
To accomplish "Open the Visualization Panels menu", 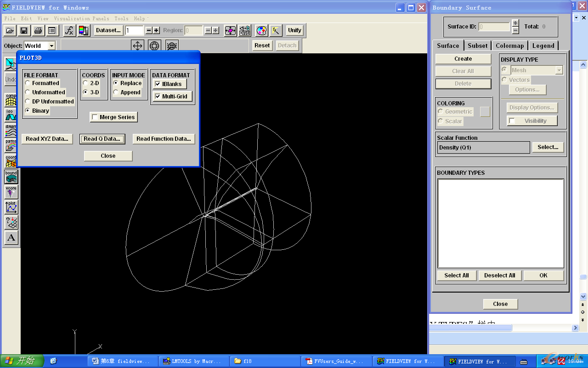I will pos(81,18).
